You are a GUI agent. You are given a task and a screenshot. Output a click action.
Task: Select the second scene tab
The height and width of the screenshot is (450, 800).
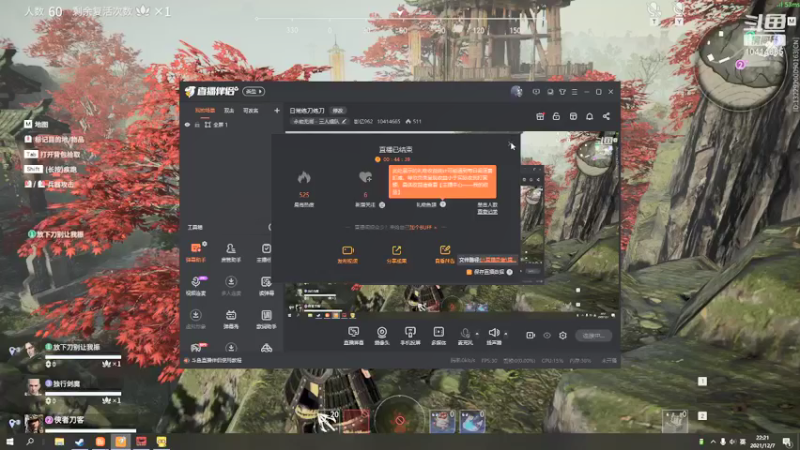(229, 110)
